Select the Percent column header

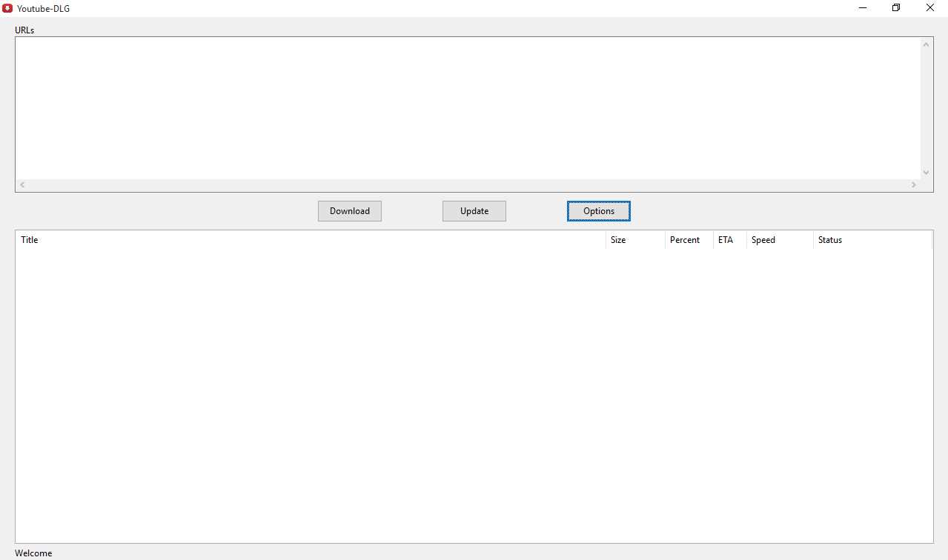point(684,239)
